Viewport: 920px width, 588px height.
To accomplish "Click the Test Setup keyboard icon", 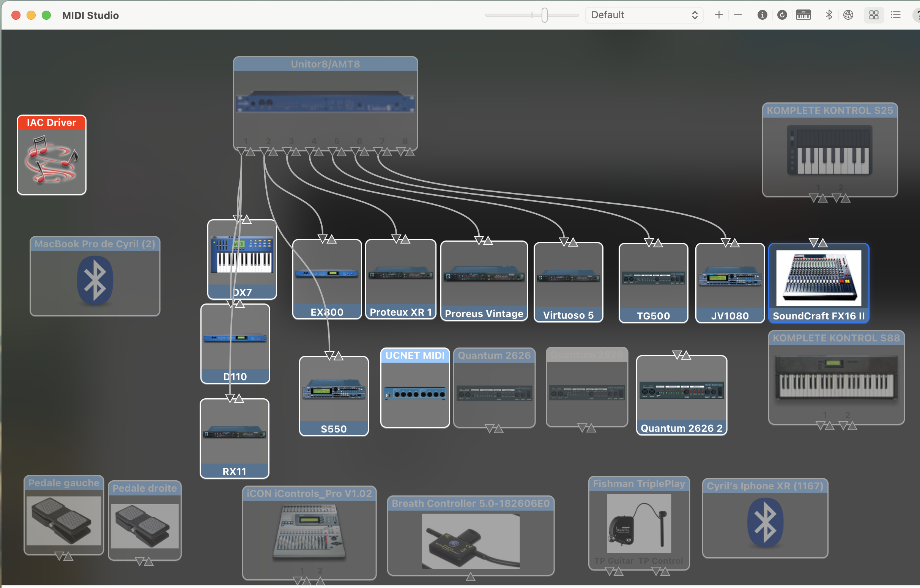I will pos(803,15).
